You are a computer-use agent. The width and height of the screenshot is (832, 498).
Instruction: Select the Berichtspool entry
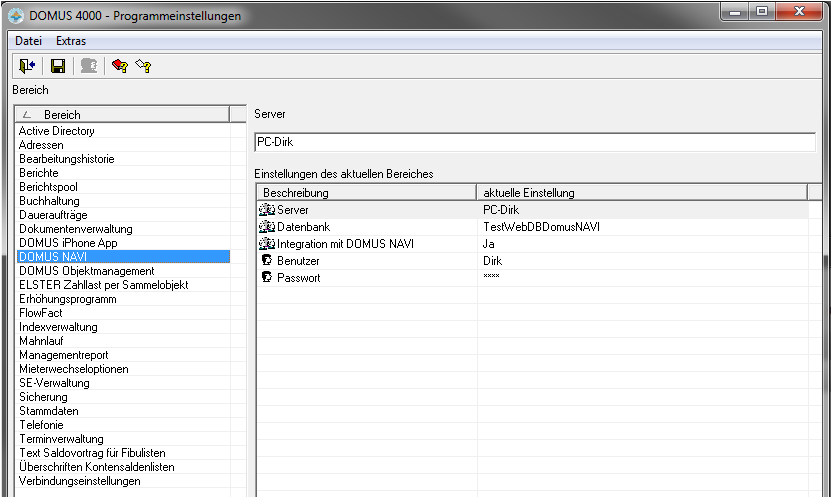pos(124,187)
